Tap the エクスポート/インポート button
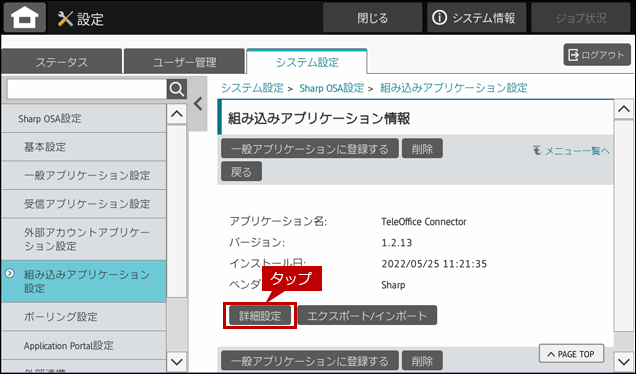 pos(367,316)
